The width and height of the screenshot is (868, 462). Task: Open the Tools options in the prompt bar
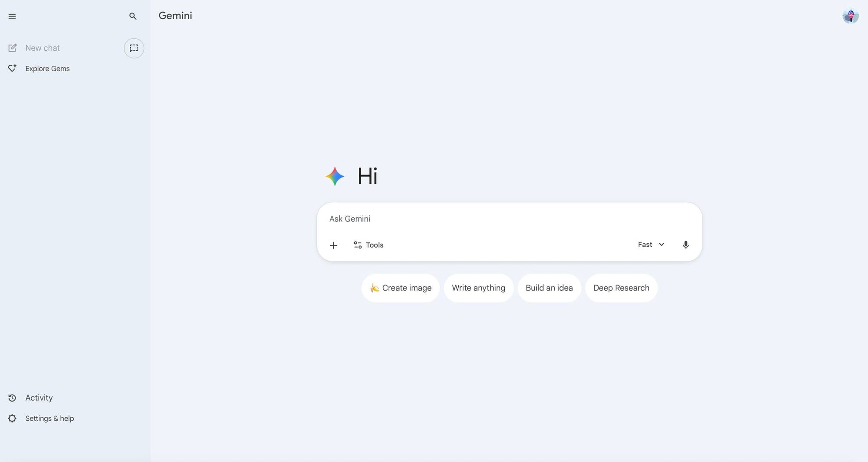[x=368, y=245]
